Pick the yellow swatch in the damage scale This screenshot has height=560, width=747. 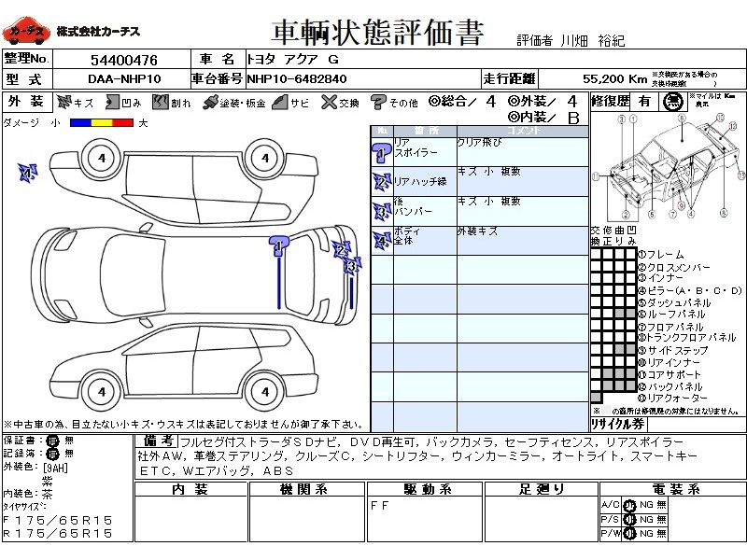click(x=102, y=123)
